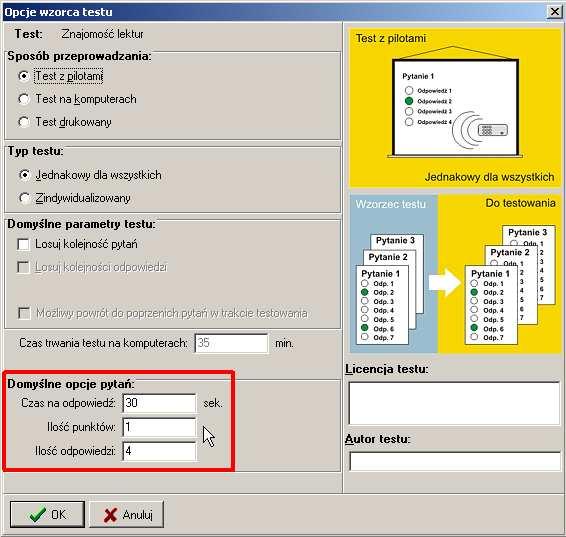This screenshot has width=566, height=537.
Task: Tick the disabled 'Losuj kolejności odpowiedzi' checkbox
Action: 23,267
